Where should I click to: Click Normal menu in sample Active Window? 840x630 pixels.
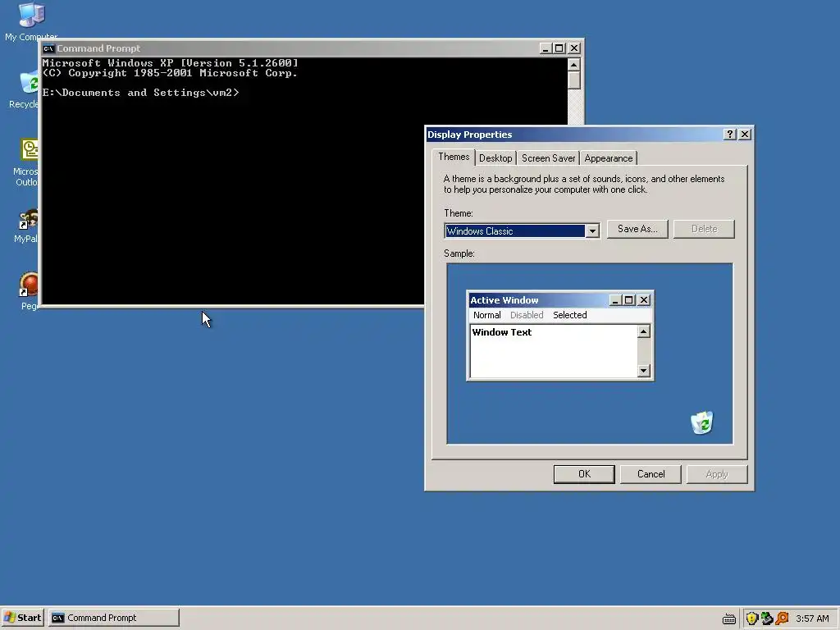click(x=487, y=315)
